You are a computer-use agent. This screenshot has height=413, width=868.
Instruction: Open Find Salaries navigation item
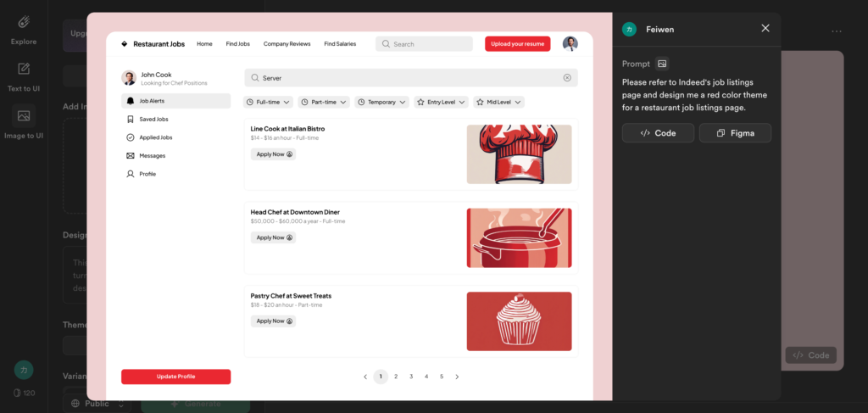pos(340,44)
